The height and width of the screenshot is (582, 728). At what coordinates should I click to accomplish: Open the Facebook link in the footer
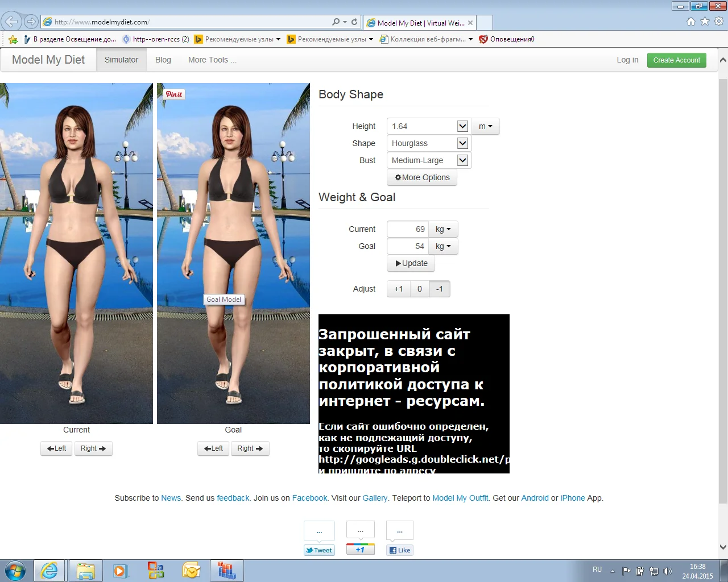coord(309,498)
